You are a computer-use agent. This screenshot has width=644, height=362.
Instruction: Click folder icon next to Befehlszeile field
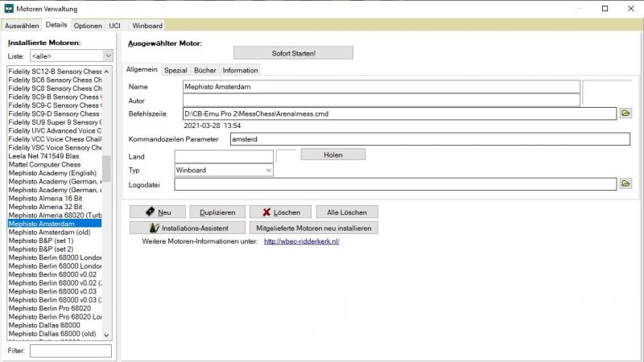[625, 113]
